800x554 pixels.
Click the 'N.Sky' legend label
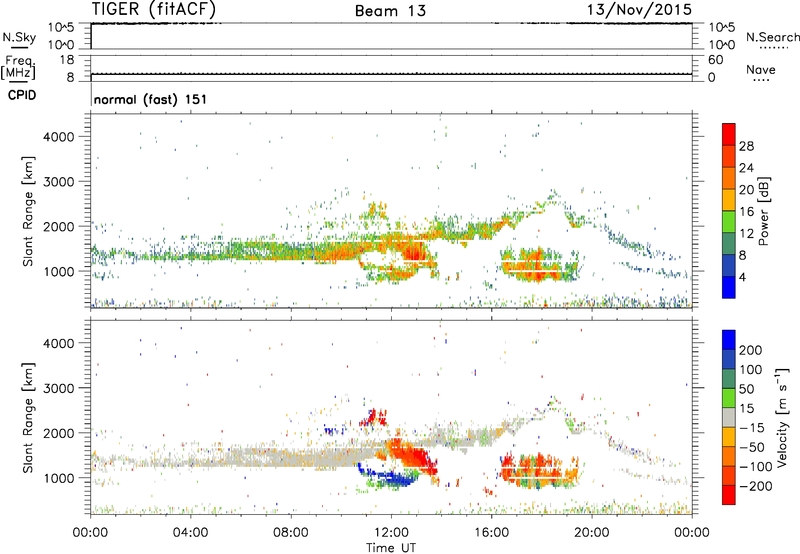[x=19, y=37]
